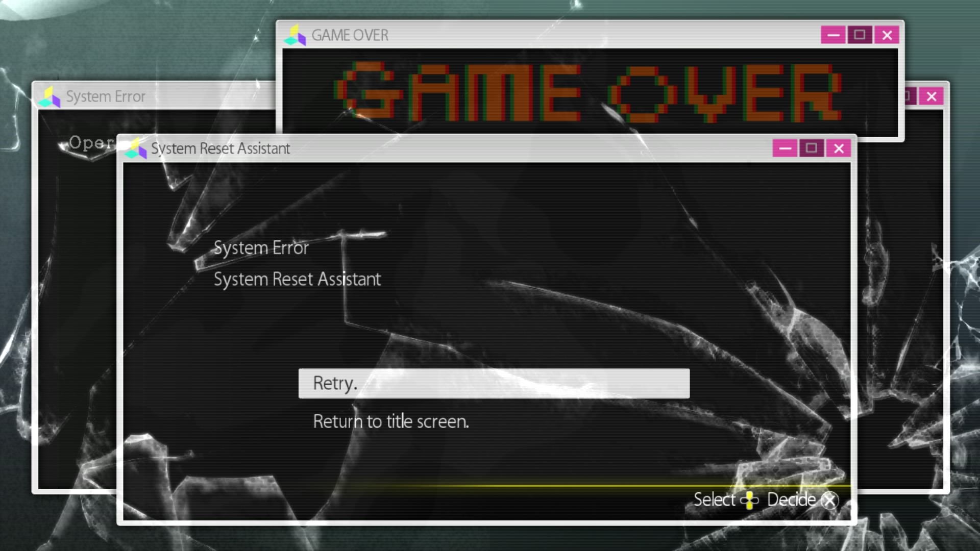Screen dimensions: 980x551
Task: Minimize the System Reset Assistant window
Action: 785,148
